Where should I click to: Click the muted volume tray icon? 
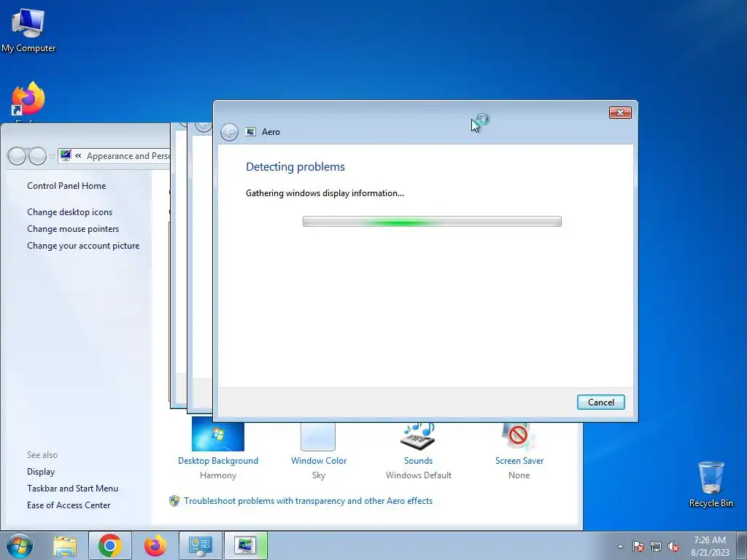click(x=673, y=546)
